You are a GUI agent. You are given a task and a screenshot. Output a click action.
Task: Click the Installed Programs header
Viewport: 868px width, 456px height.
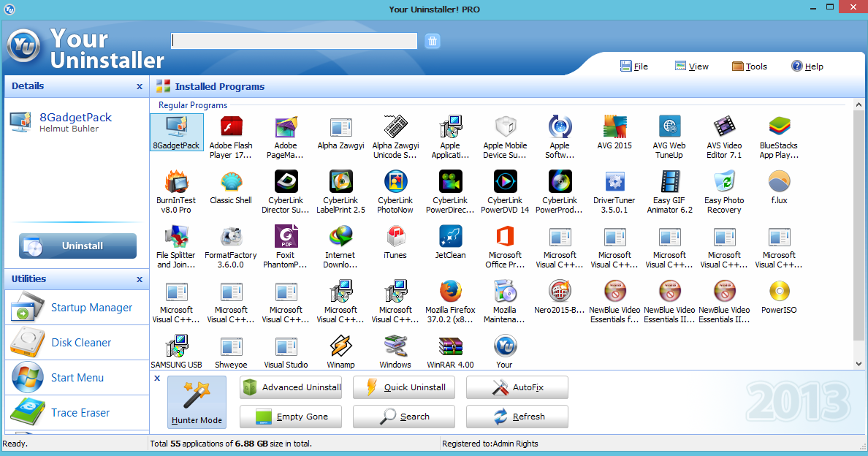click(x=220, y=86)
